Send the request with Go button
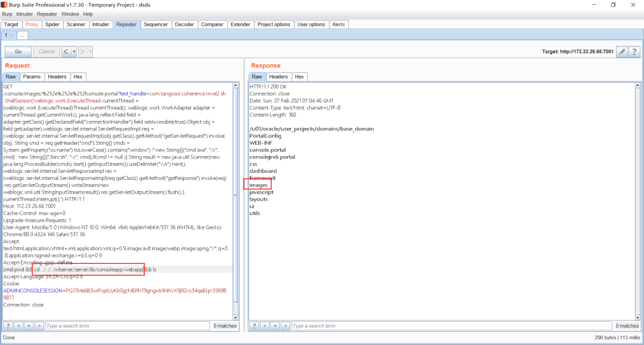Image resolution: width=644 pixels, height=345 pixels. (x=18, y=52)
